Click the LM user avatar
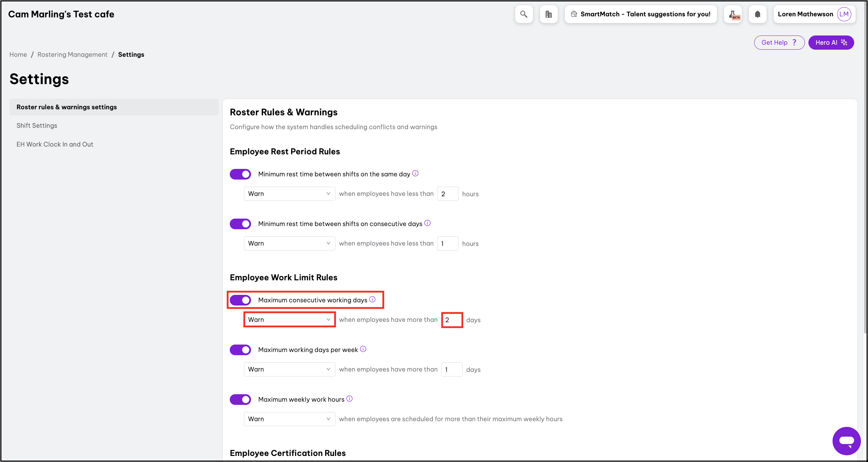This screenshot has height=462, width=868. (844, 14)
